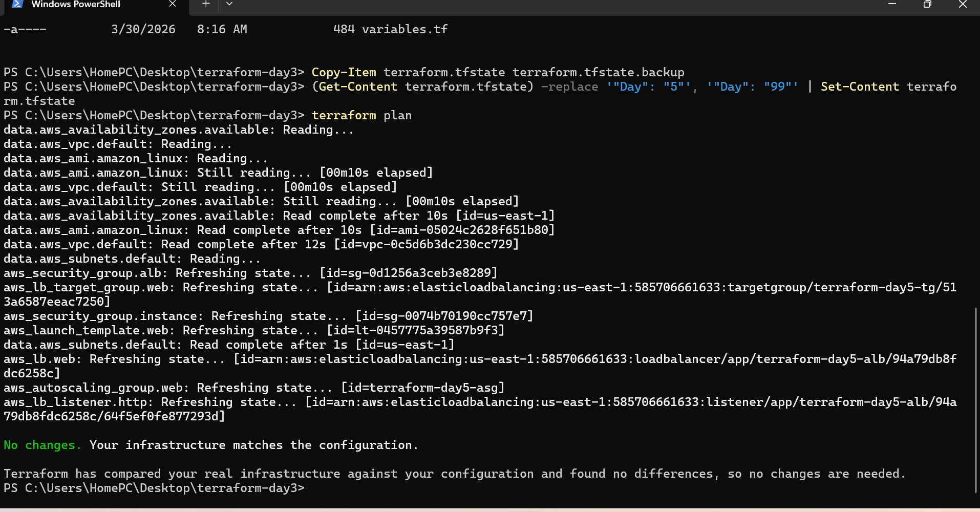Close the Windows PowerShell tab
This screenshot has height=512, width=980.
173,4
